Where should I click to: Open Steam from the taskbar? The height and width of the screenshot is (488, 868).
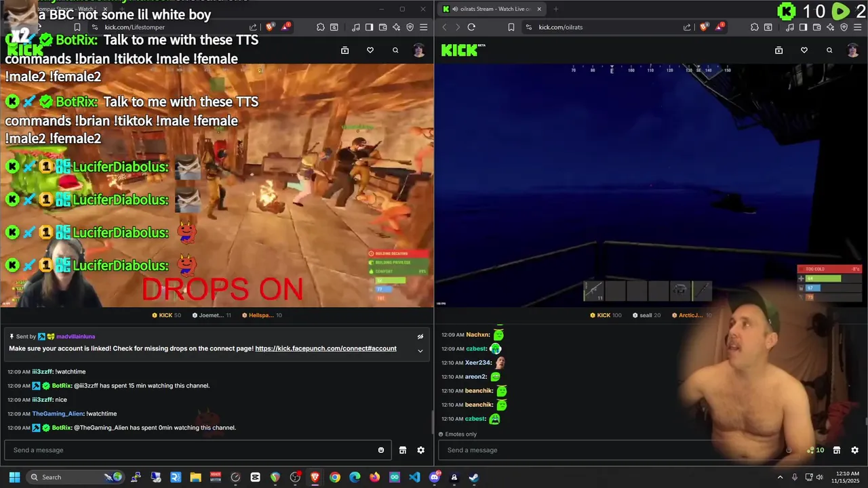click(x=473, y=477)
